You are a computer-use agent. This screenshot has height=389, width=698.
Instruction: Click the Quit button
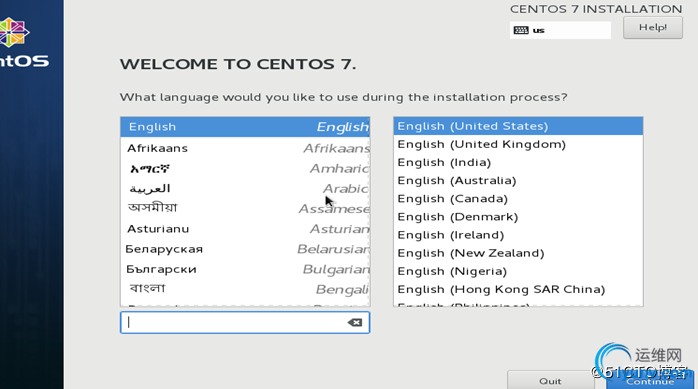(x=550, y=381)
